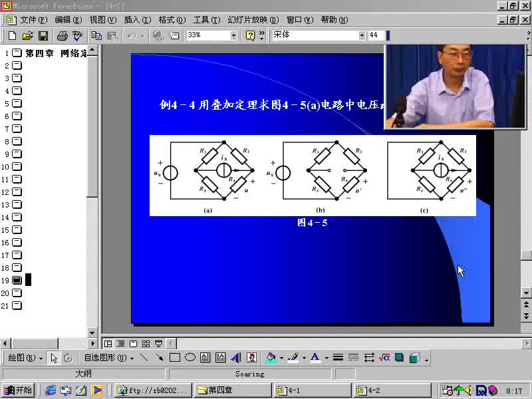
Task: Click the PowerPoint Help question mark icon
Action: point(250,35)
